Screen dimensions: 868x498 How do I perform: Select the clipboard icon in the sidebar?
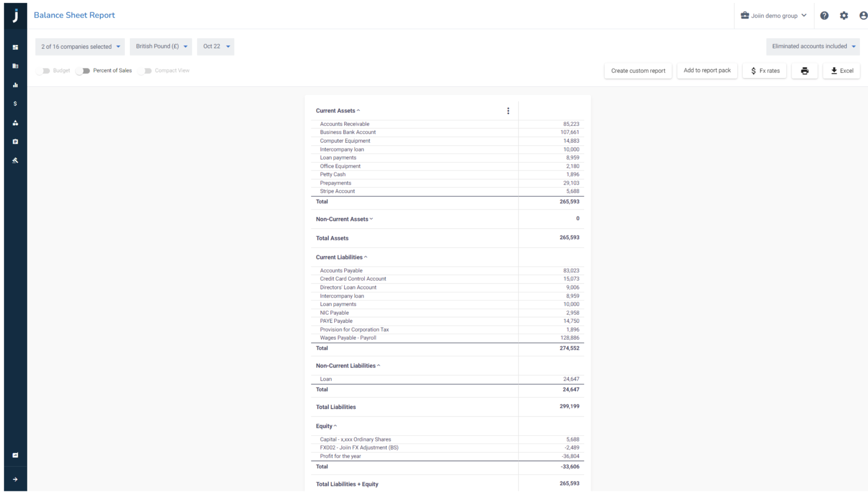point(15,142)
